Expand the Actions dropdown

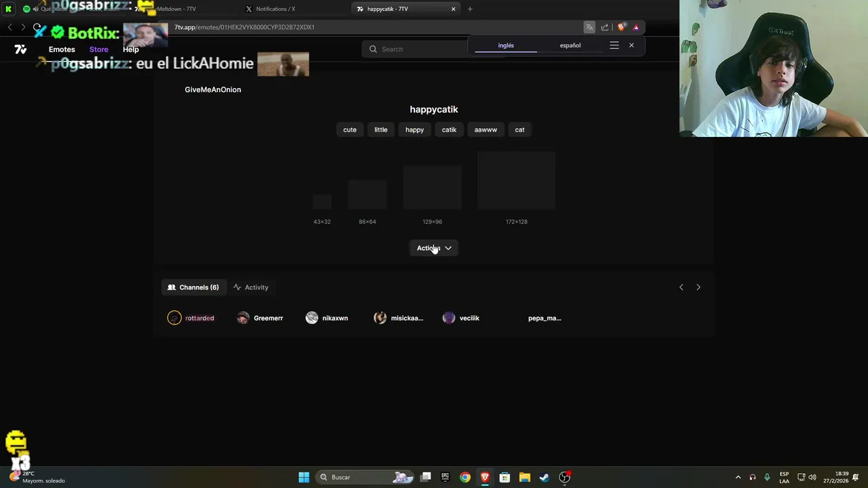pos(434,248)
